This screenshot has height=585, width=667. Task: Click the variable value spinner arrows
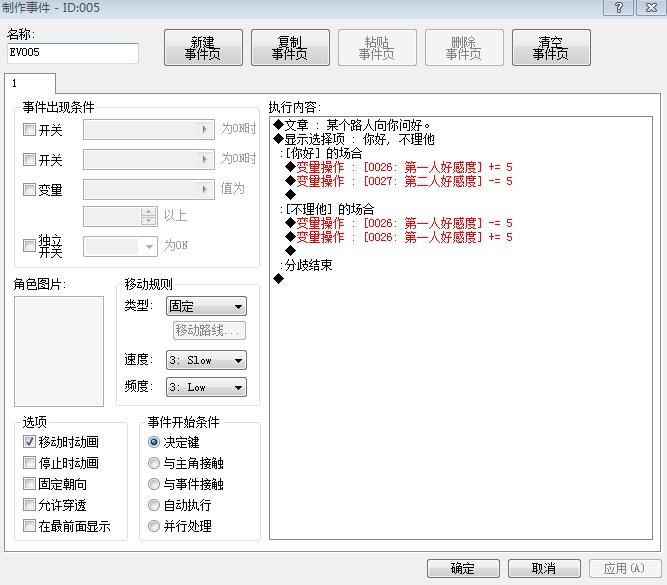click(x=148, y=216)
